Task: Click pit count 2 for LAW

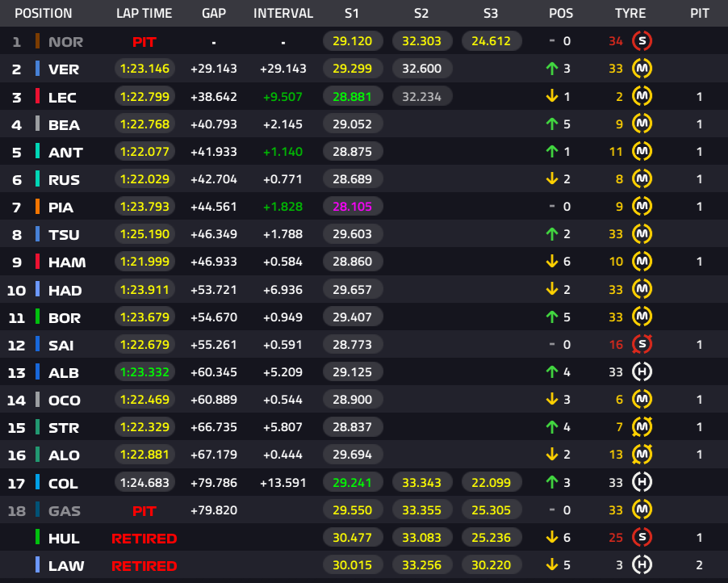Action: [x=699, y=565]
